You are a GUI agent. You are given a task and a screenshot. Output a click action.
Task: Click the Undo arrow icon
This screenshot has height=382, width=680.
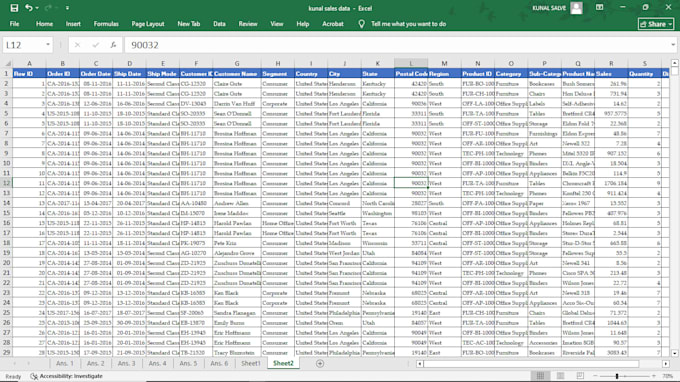point(29,8)
